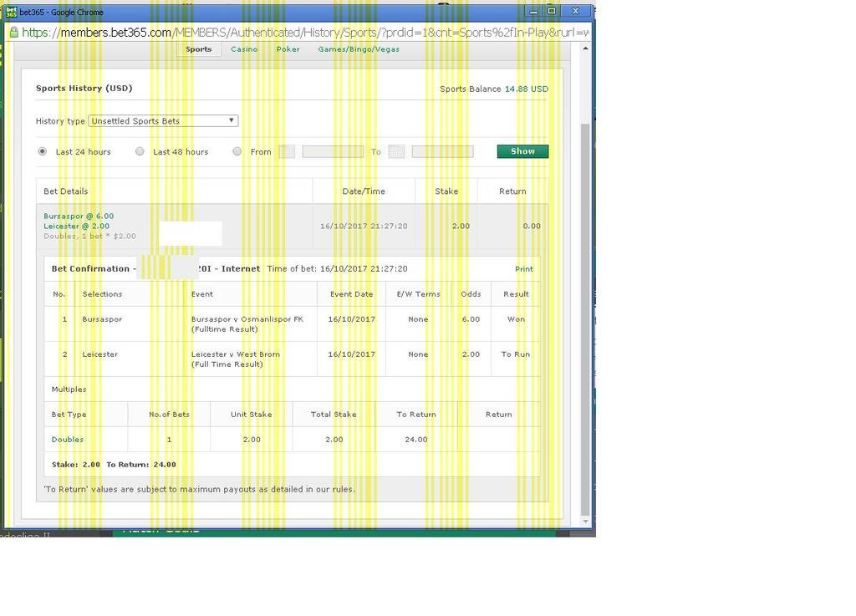Select the Last 24 hours radio button
The image size is (856, 616).
(42, 151)
